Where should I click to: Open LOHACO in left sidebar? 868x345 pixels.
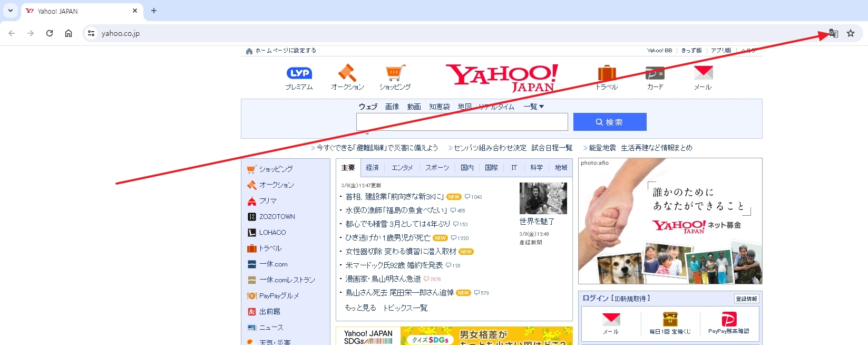coord(272,232)
